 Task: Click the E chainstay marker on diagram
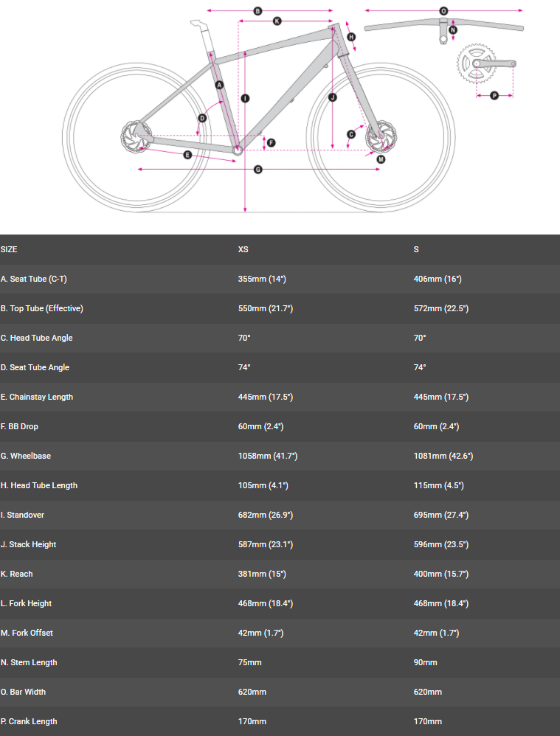187,155
